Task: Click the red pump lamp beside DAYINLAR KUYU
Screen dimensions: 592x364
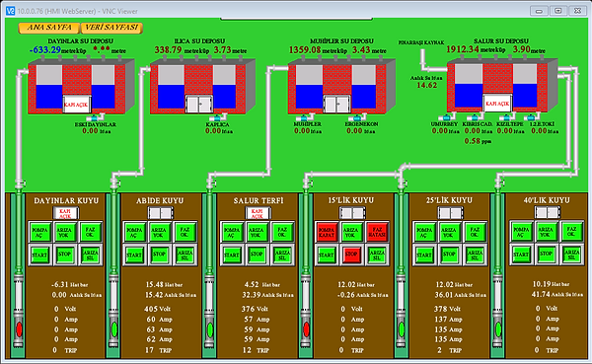Action: click(x=19, y=329)
